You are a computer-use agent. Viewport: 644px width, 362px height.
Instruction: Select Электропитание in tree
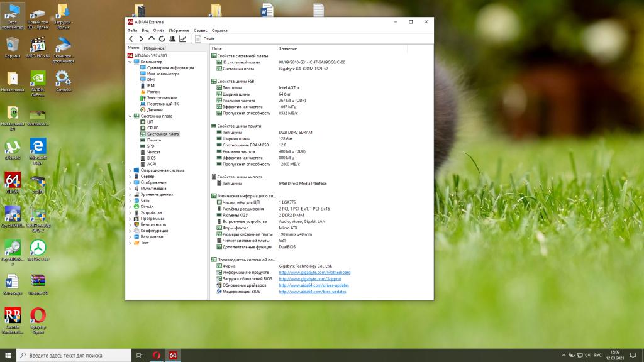(162, 97)
